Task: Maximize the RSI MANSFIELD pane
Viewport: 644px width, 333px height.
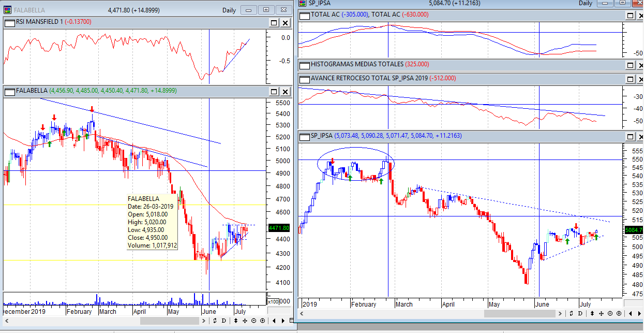Action: pyautogui.click(x=274, y=23)
